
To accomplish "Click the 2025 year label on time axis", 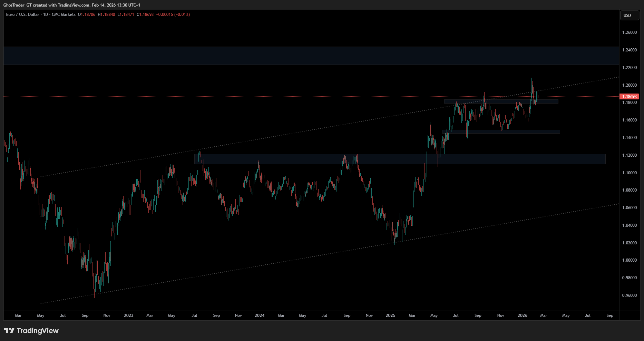I will (390, 315).
